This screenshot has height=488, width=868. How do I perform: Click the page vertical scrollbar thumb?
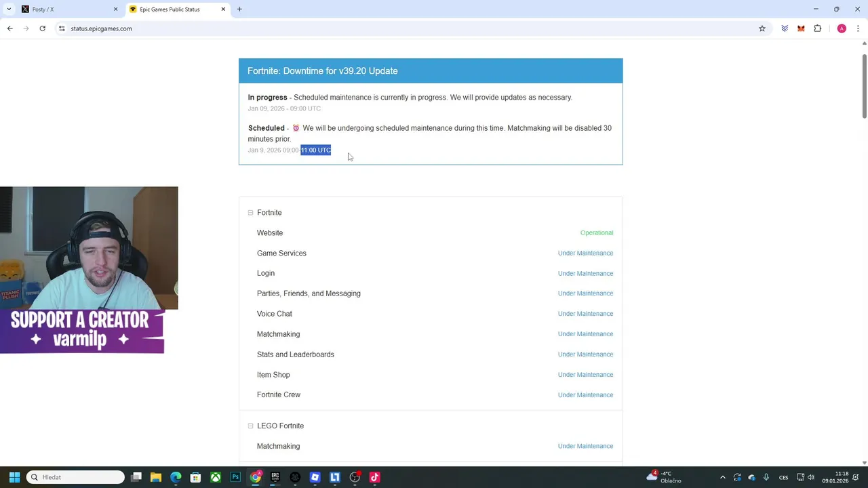pyautogui.click(x=864, y=85)
